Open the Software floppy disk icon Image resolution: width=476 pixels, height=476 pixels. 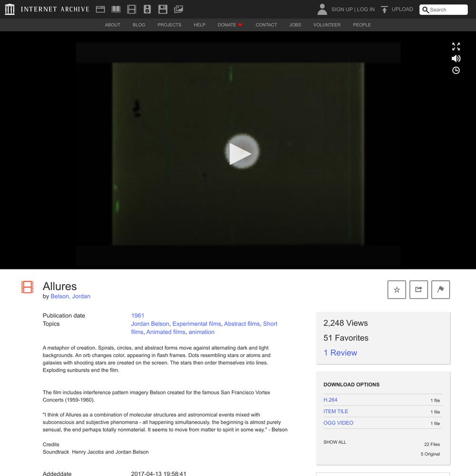(x=163, y=9)
